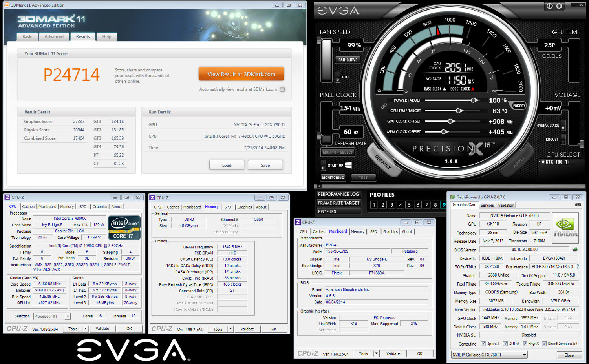The width and height of the screenshot is (589, 364).
Task: Open the Caches tab in CPU-Z Mainboard window
Action: tap(319, 232)
